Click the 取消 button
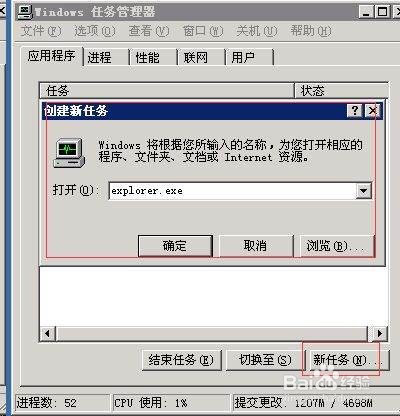 pyautogui.click(x=256, y=246)
